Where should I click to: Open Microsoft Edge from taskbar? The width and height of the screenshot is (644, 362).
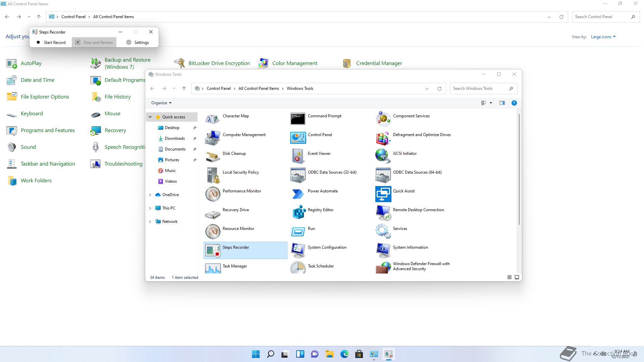pyautogui.click(x=344, y=354)
